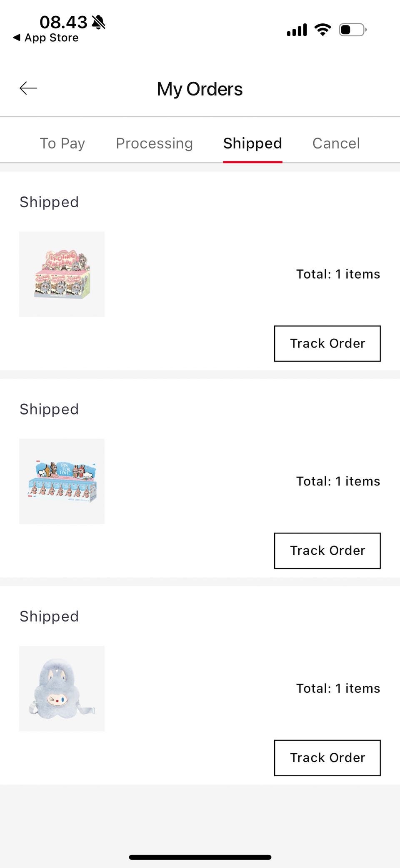Tap the 08.43 clock in status bar
The height and width of the screenshot is (868, 400).
63,22
